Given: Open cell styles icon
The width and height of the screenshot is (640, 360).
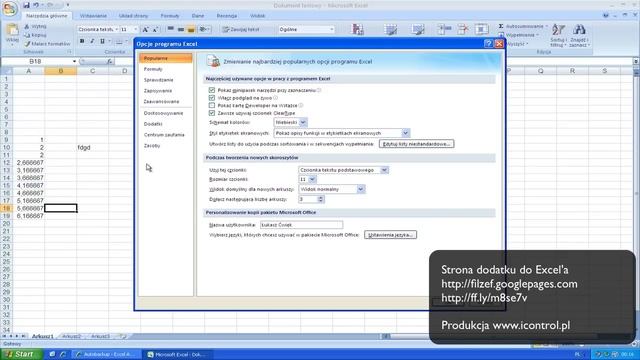Looking at the screenshot, I should click(x=418, y=29).
